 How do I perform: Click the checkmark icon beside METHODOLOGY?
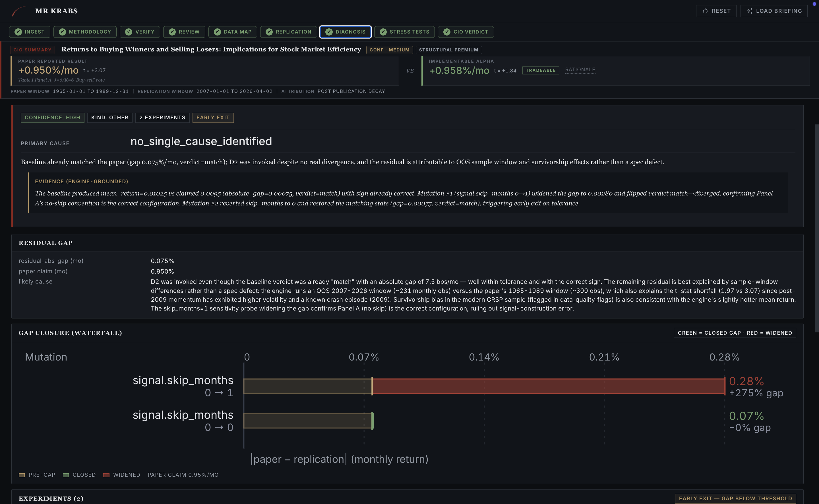click(x=63, y=32)
